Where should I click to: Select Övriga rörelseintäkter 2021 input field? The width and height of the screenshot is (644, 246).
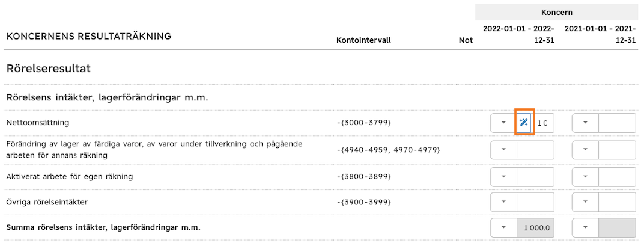pos(618,202)
